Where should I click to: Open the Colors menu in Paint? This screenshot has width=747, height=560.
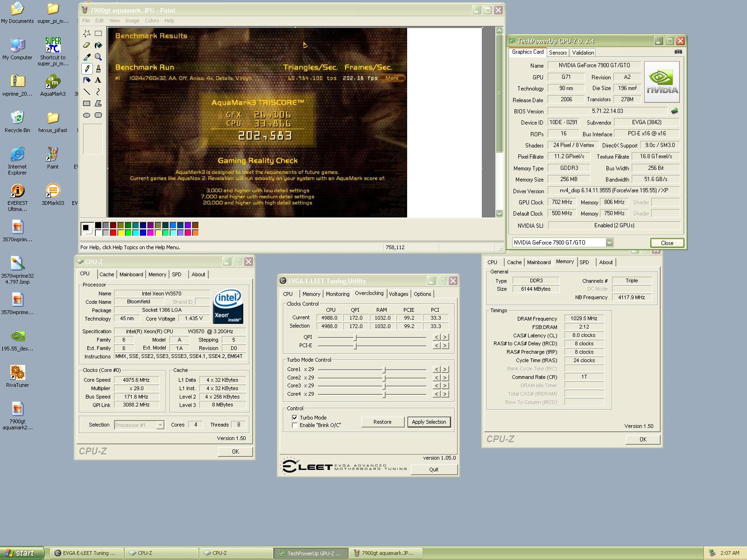point(152,21)
